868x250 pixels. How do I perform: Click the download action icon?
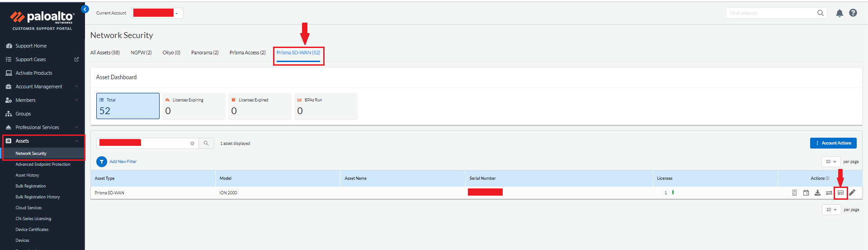[817, 193]
